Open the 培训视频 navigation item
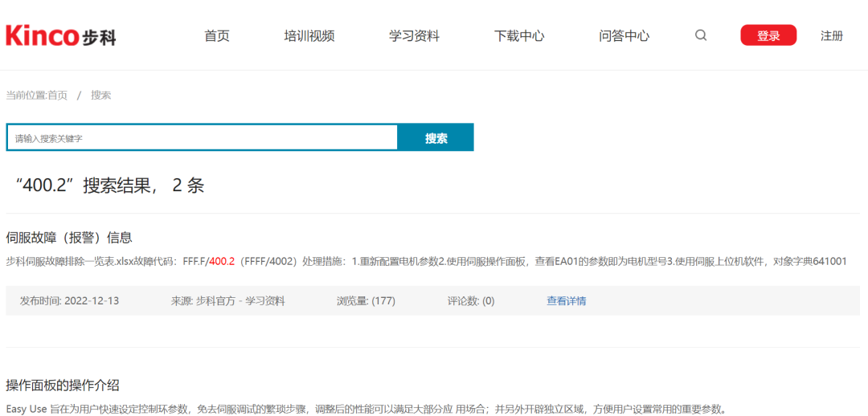The image size is (868, 416). (x=309, y=36)
